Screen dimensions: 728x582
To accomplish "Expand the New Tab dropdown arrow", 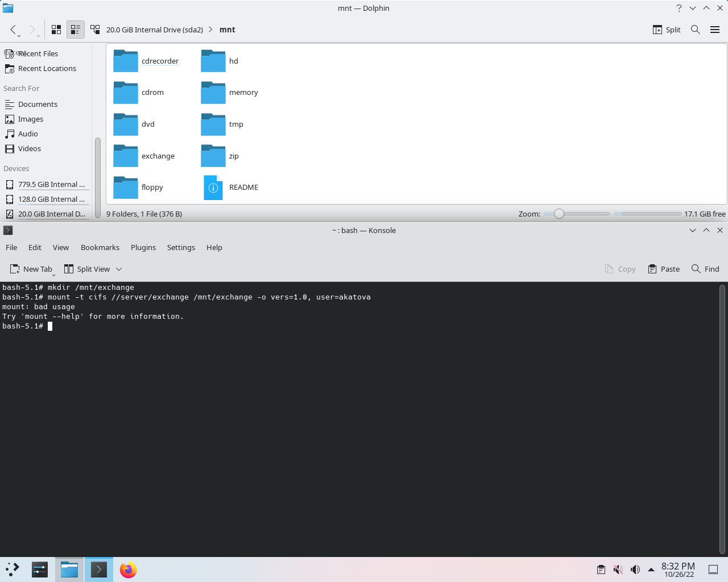I will (x=53, y=275).
